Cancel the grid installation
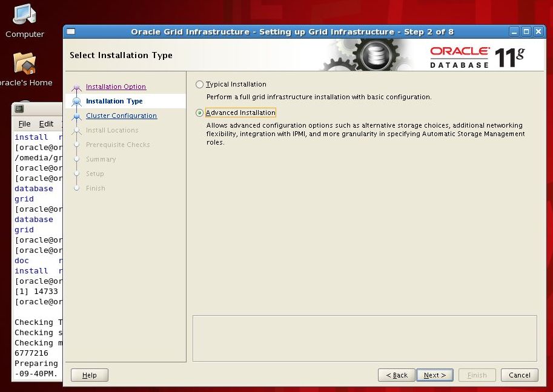Viewport: 553px width, 392px height. (519, 375)
